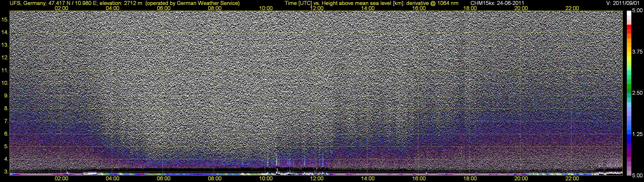The image size is (644, 182).
Task: Click the '1.25' color scale value
Action: pos(637,134)
